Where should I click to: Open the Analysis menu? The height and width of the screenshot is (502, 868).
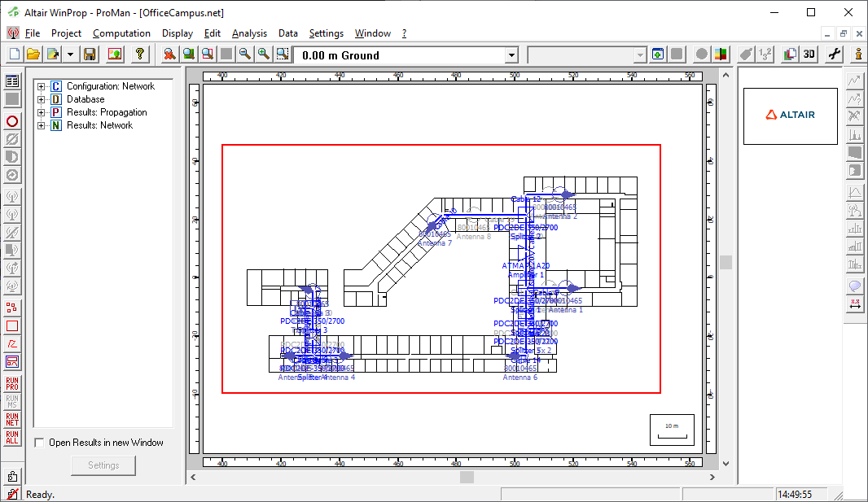[249, 33]
